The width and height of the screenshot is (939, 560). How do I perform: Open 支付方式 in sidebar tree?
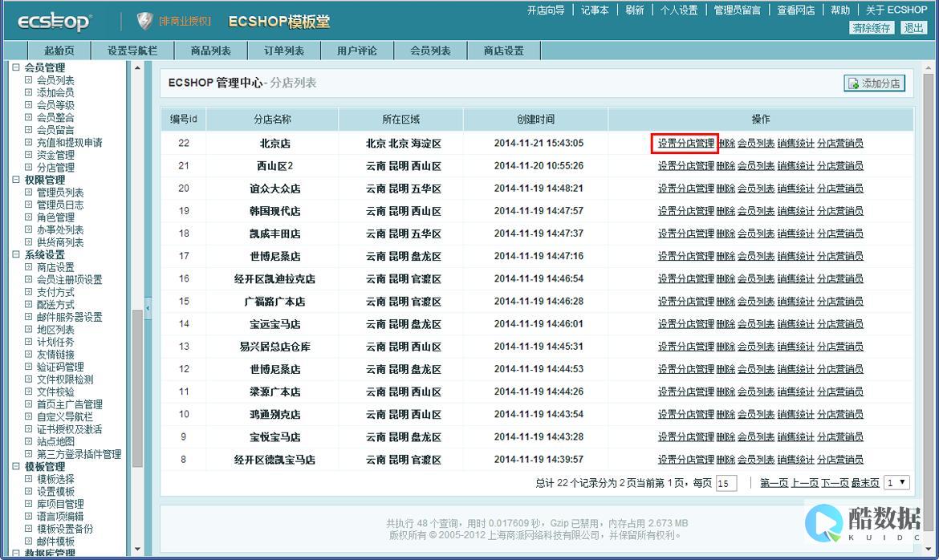click(55, 292)
